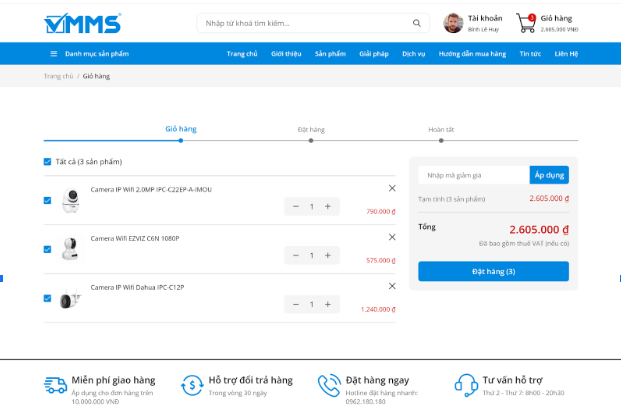
Task: Increase quantity of EZVIZ C6N camera
Action: click(x=328, y=255)
